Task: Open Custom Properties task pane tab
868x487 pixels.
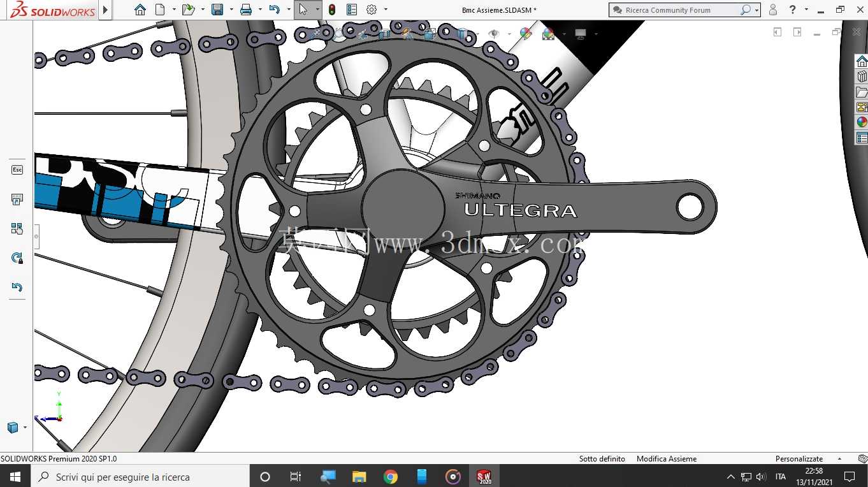Action: (862, 138)
